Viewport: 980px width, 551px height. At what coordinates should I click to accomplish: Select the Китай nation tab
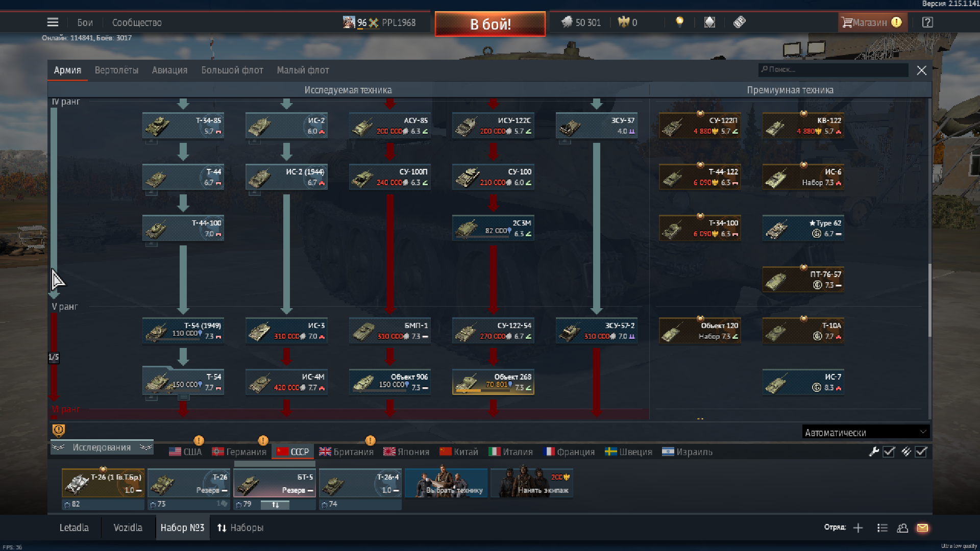click(x=459, y=452)
